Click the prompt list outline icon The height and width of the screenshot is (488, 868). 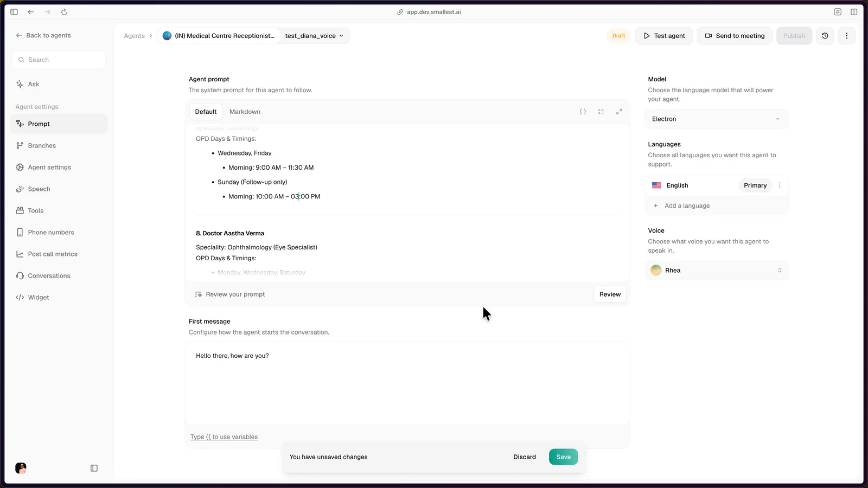[x=601, y=112]
